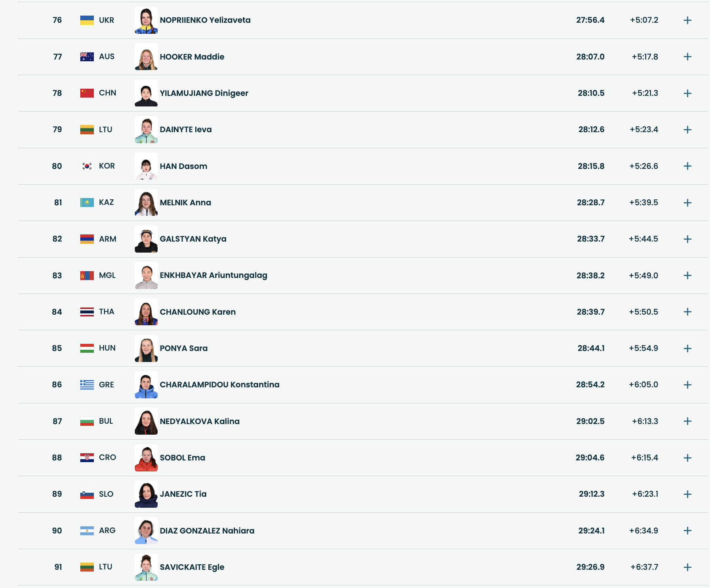This screenshot has width=710, height=588.
Task: Click the Ukraine flag icon
Action: point(87,20)
